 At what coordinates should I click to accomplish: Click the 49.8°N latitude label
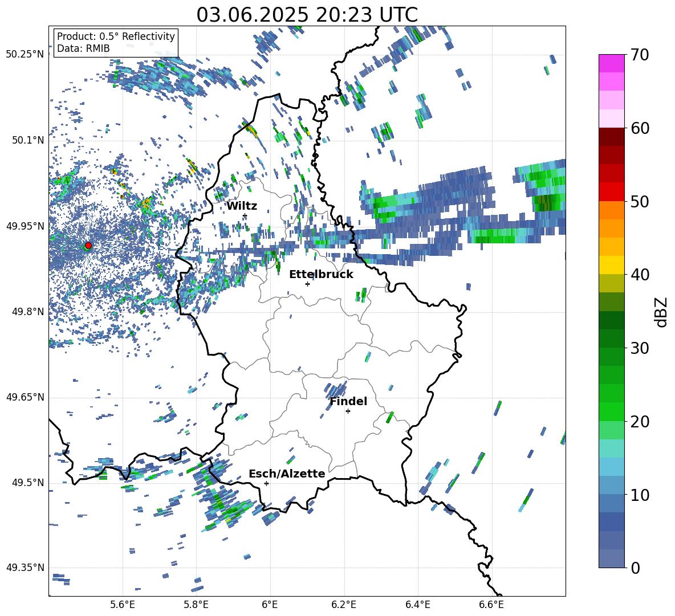tap(29, 312)
